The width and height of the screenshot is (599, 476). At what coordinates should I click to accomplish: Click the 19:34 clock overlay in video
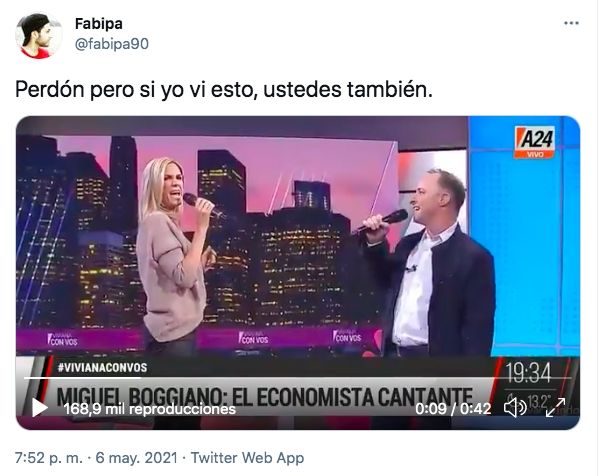click(x=528, y=373)
